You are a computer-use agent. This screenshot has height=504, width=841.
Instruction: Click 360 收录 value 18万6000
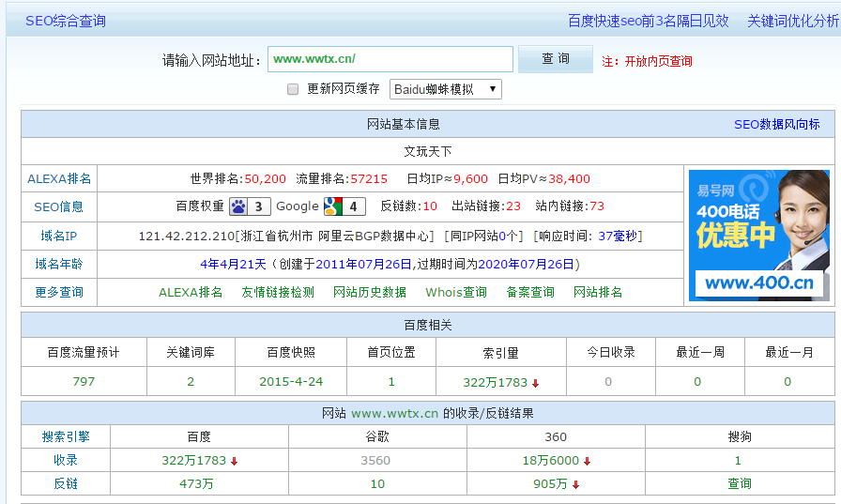pyautogui.click(x=551, y=461)
